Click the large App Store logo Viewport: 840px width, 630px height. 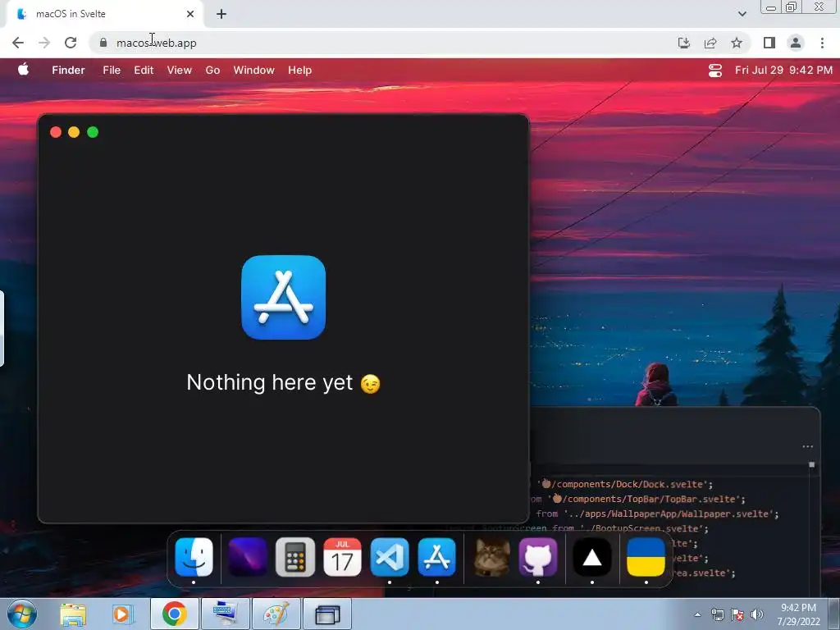click(283, 297)
